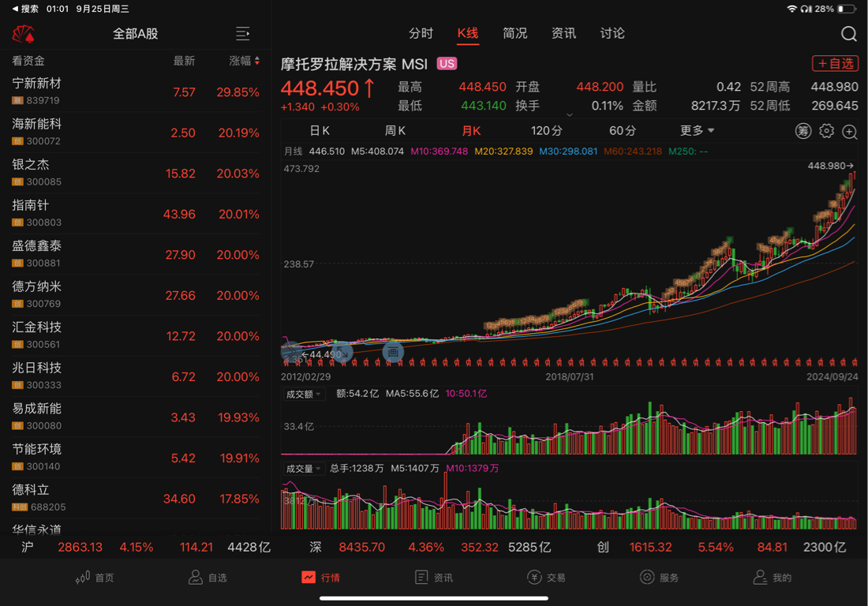Tap the 创 index value 1615.32
Image resolution: width=868 pixels, height=606 pixels.
[x=650, y=548]
